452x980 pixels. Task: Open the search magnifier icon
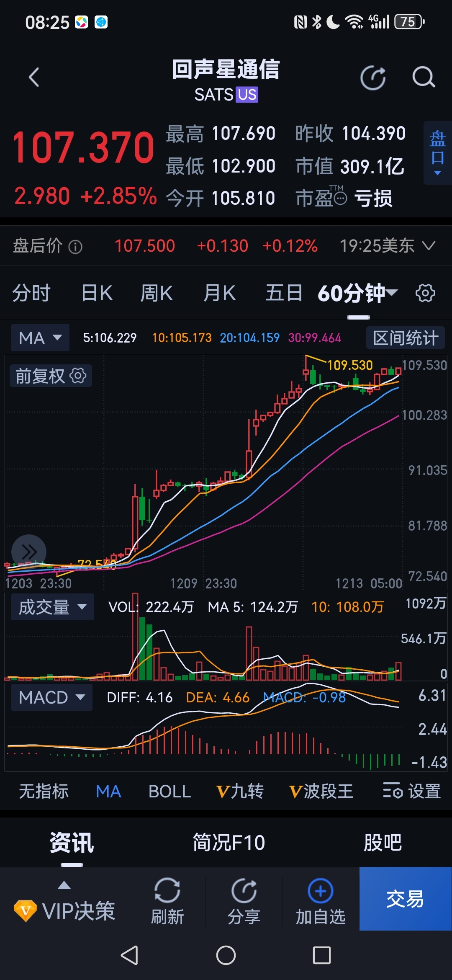tap(424, 77)
